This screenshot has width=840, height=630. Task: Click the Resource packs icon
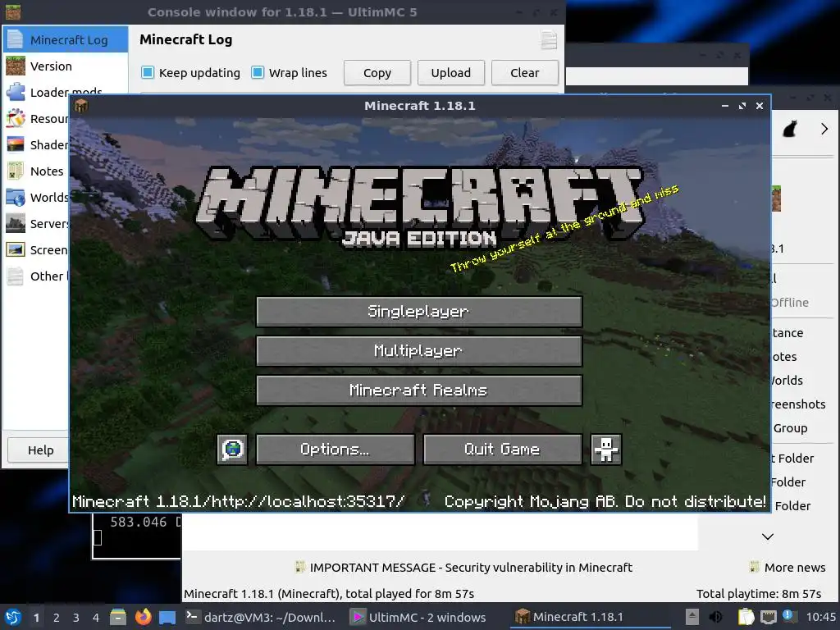pos(16,118)
